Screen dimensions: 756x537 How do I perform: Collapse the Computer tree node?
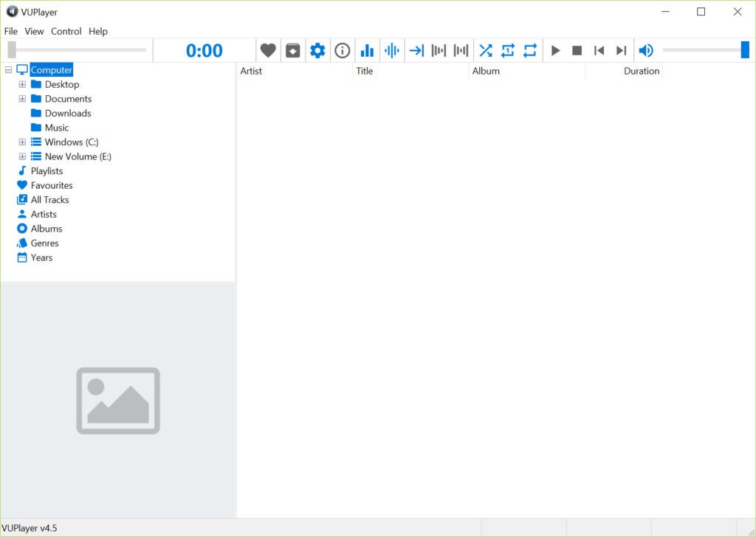point(8,70)
